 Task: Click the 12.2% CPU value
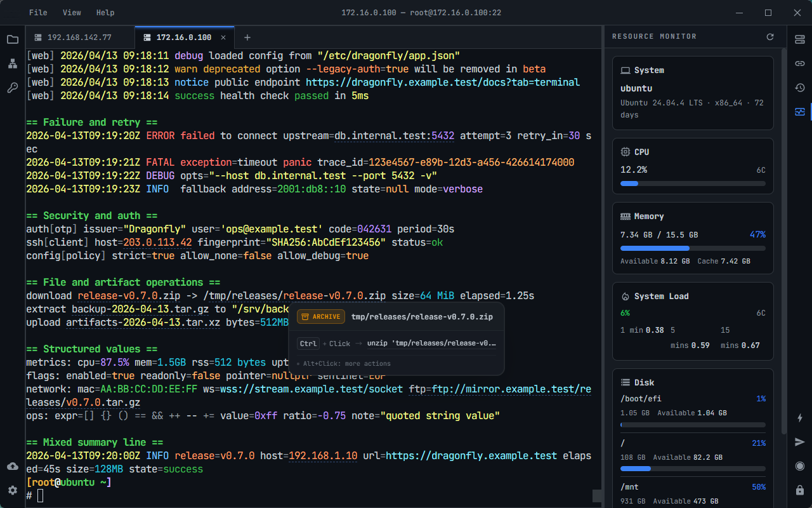(634, 170)
